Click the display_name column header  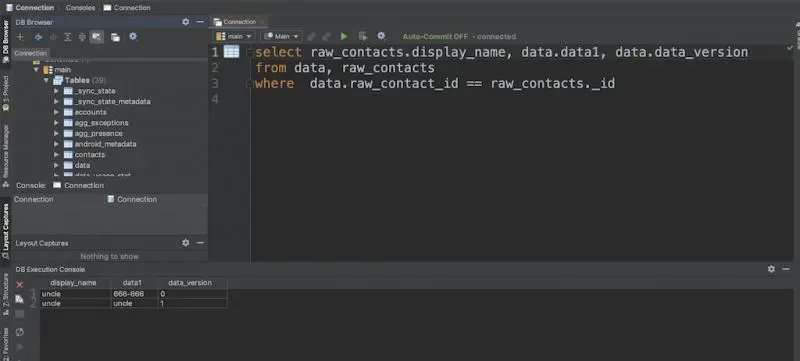point(73,282)
